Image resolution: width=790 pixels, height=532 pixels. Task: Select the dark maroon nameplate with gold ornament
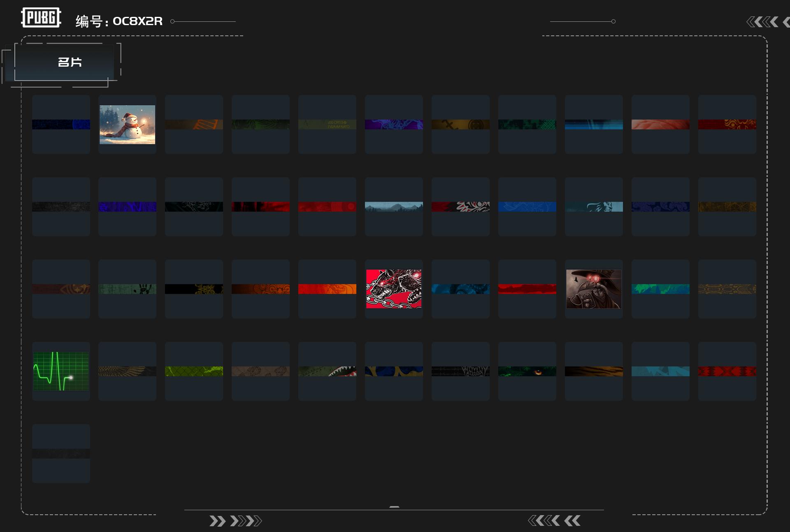[x=61, y=289]
